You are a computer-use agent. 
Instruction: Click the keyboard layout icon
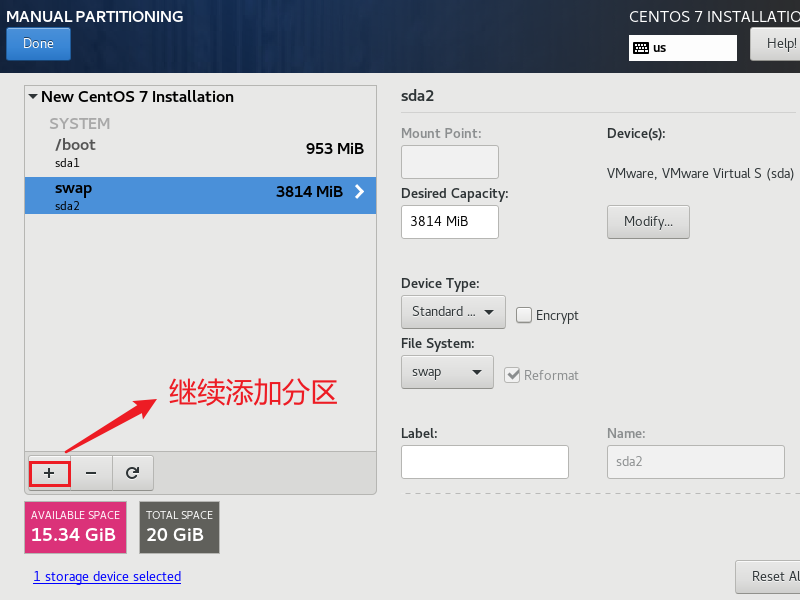[x=641, y=48]
